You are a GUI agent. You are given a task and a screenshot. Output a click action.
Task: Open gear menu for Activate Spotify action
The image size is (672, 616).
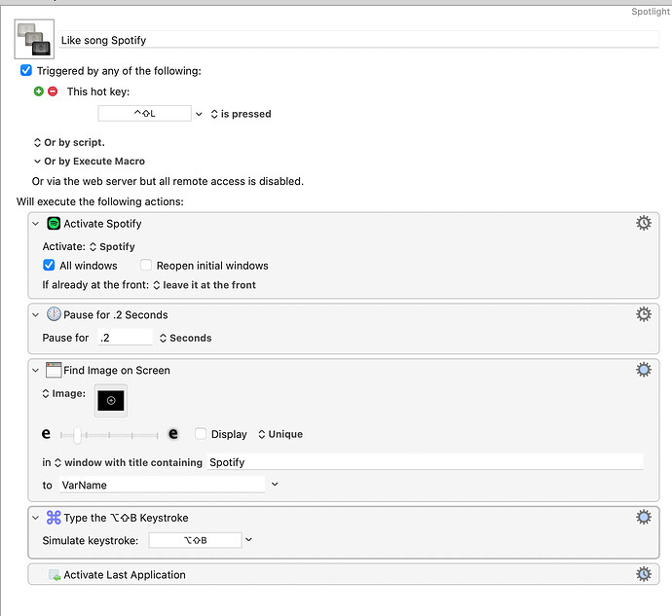point(644,223)
